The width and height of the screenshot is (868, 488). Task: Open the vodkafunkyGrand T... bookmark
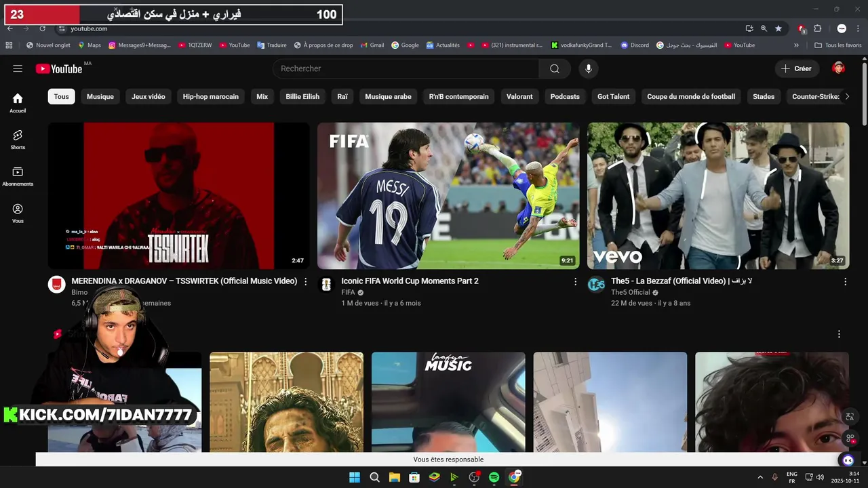581,45
